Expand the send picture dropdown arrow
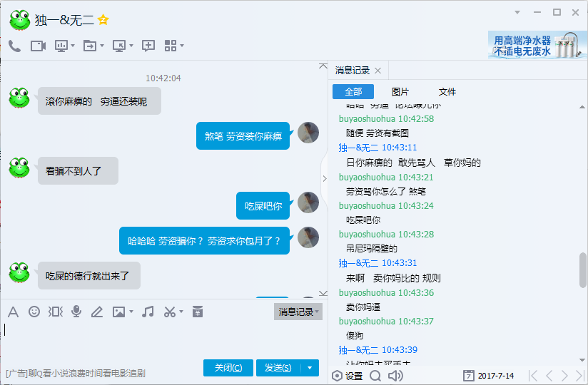The image size is (588, 385). coord(131,312)
